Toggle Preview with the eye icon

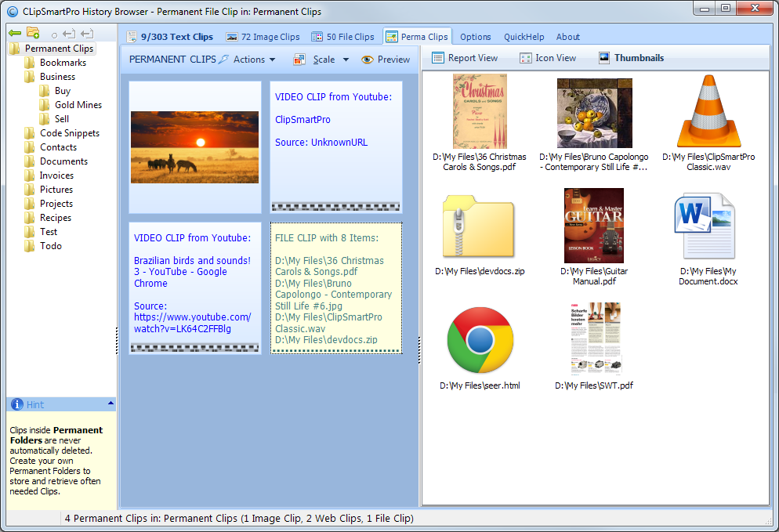coord(367,60)
